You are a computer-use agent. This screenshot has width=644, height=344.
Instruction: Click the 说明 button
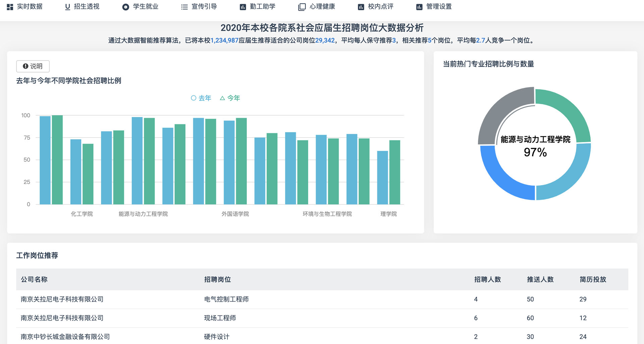(x=33, y=66)
